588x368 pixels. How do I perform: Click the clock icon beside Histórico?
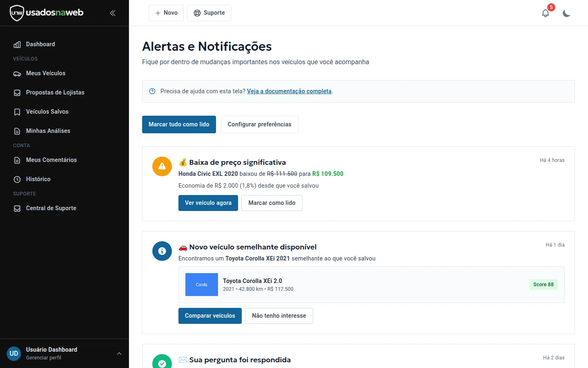(17, 180)
